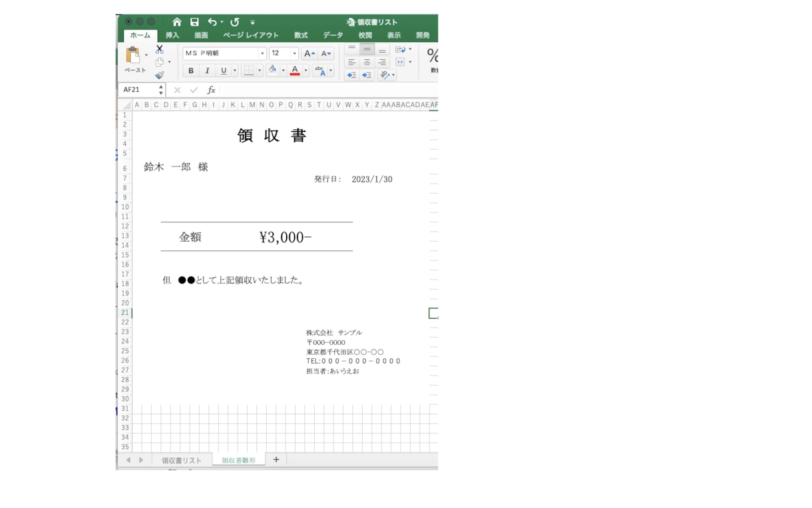Toggle middle vertical alignment
The height and width of the screenshot is (508, 812).
[x=367, y=49]
